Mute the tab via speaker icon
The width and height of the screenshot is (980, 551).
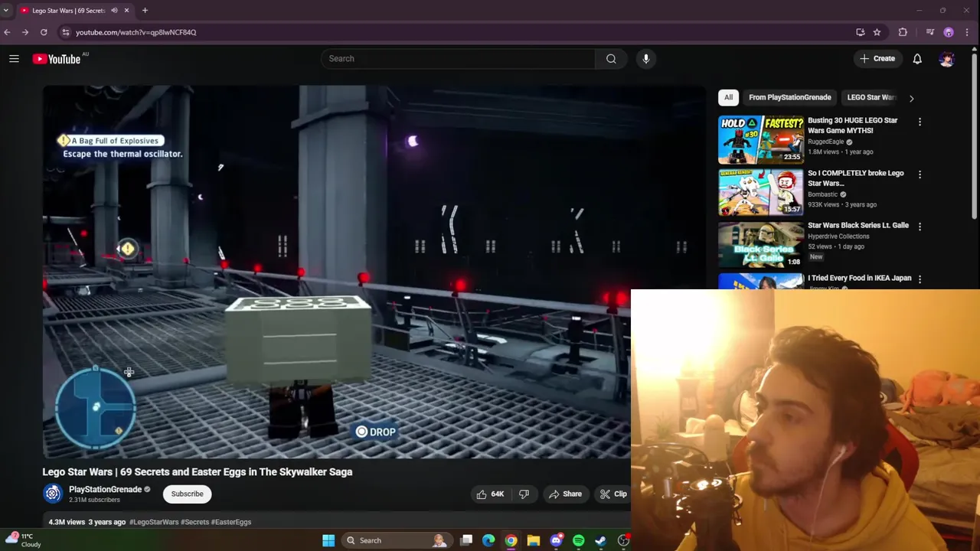[x=114, y=11]
